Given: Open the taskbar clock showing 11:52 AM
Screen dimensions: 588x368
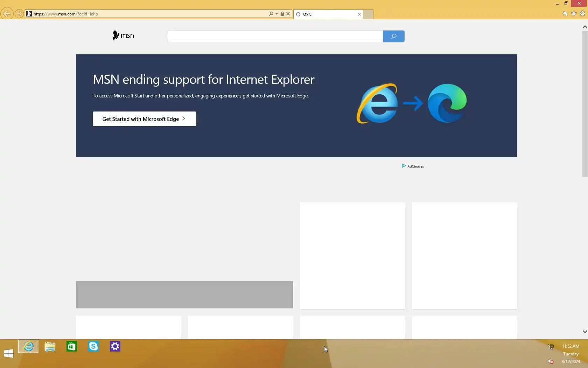Looking at the screenshot, I should coord(570,354).
